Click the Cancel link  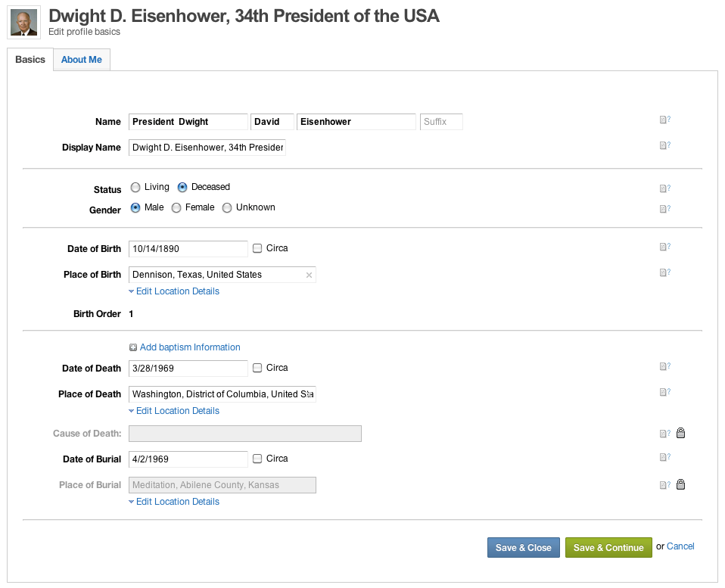(x=680, y=546)
